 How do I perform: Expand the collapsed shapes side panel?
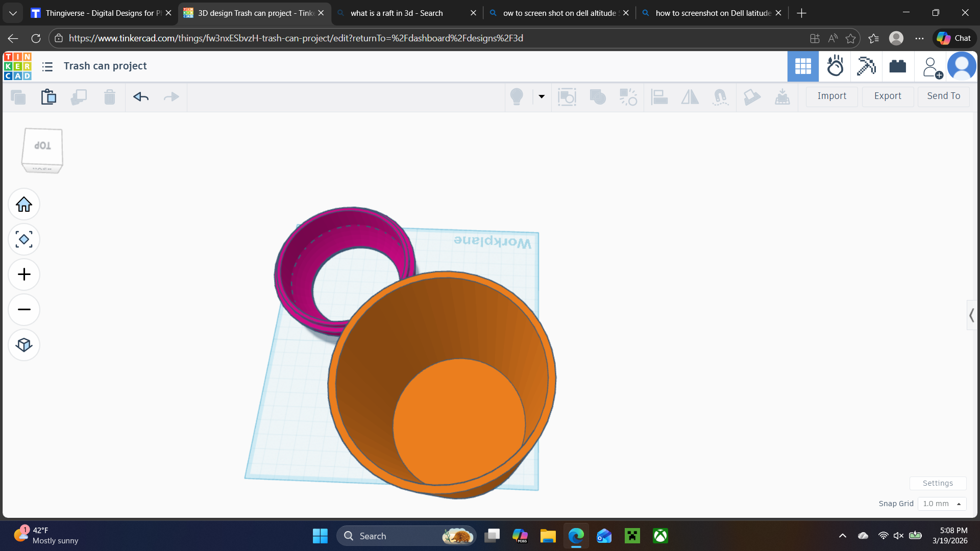click(x=972, y=316)
